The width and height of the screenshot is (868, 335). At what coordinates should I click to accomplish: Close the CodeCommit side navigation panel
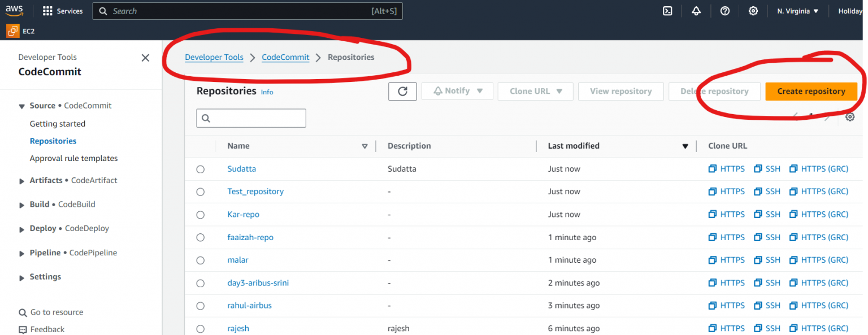click(145, 58)
